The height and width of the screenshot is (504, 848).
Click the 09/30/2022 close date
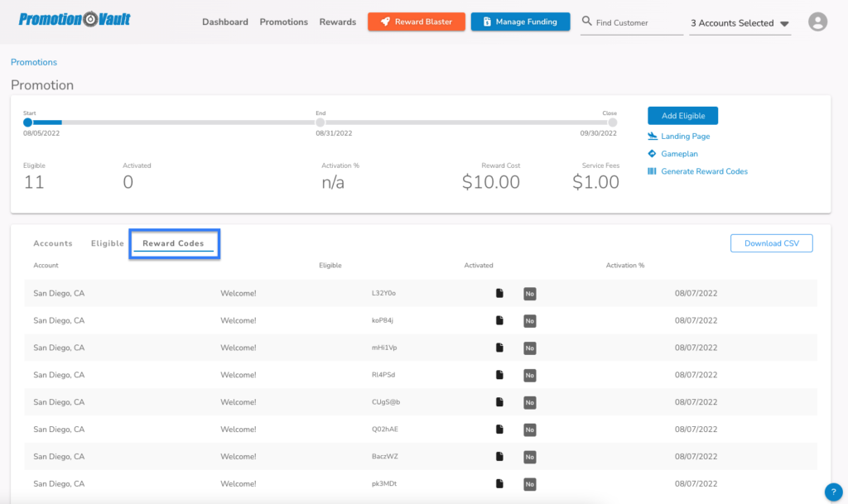pos(598,133)
